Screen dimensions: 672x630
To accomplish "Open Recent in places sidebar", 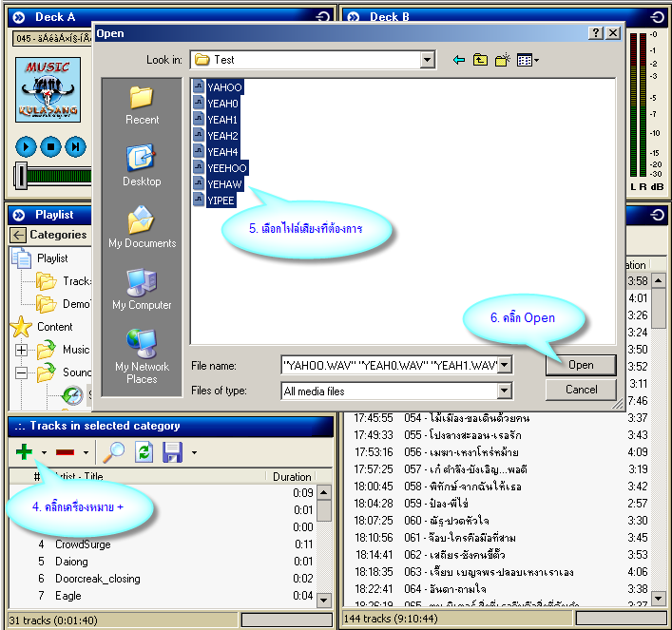I will 142,105.
